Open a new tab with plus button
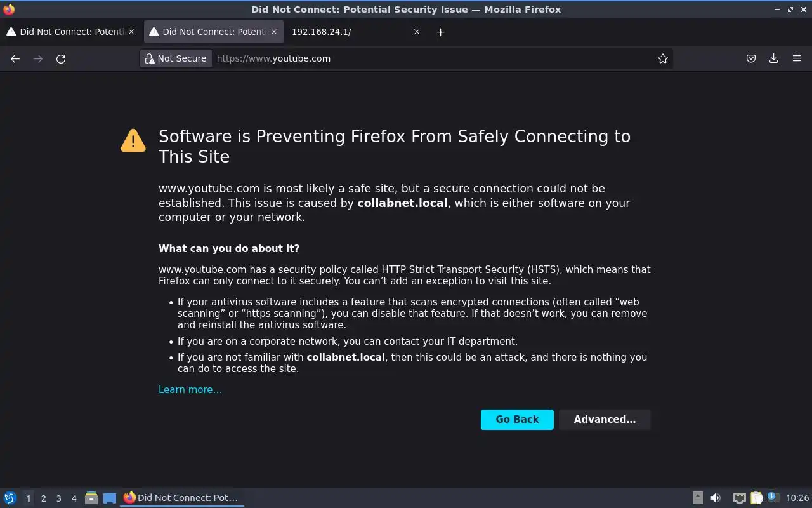The image size is (812, 508). coord(441,32)
